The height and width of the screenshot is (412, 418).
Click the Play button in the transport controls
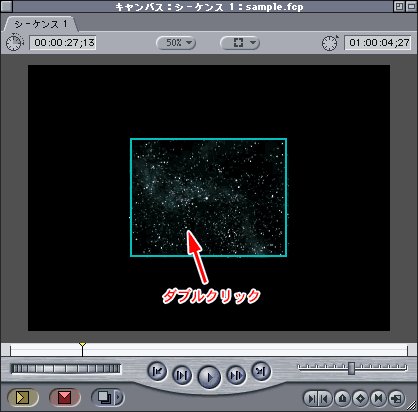pos(209,377)
